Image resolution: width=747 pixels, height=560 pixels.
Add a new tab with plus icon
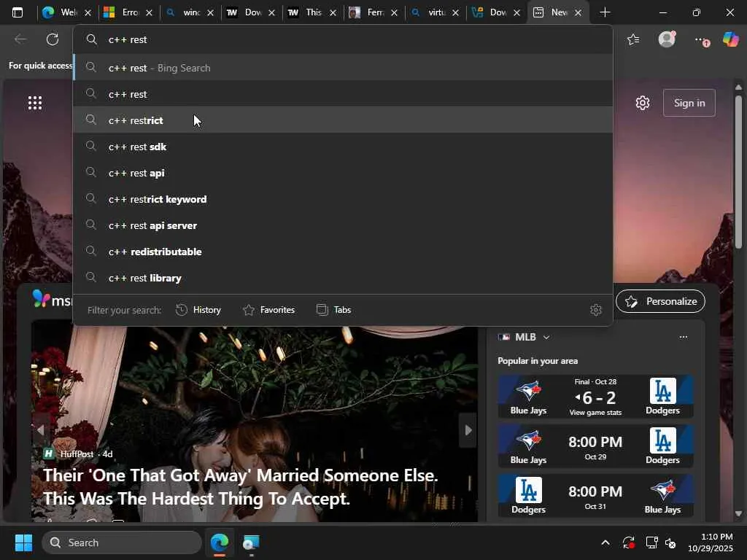click(x=605, y=12)
